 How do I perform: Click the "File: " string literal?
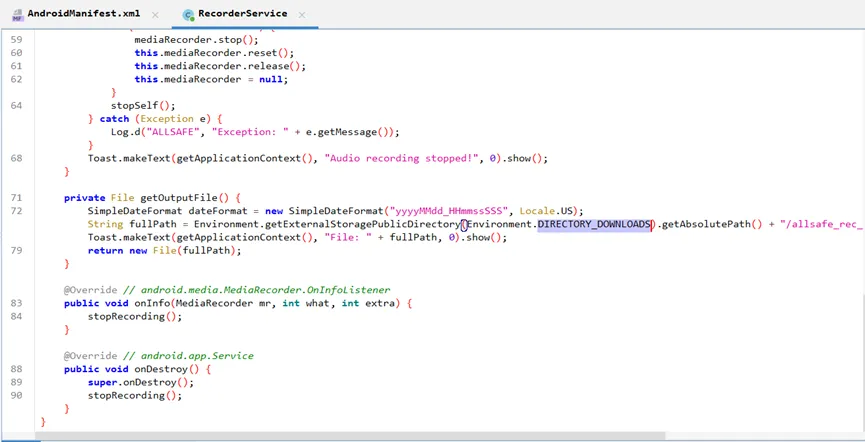click(x=351, y=238)
